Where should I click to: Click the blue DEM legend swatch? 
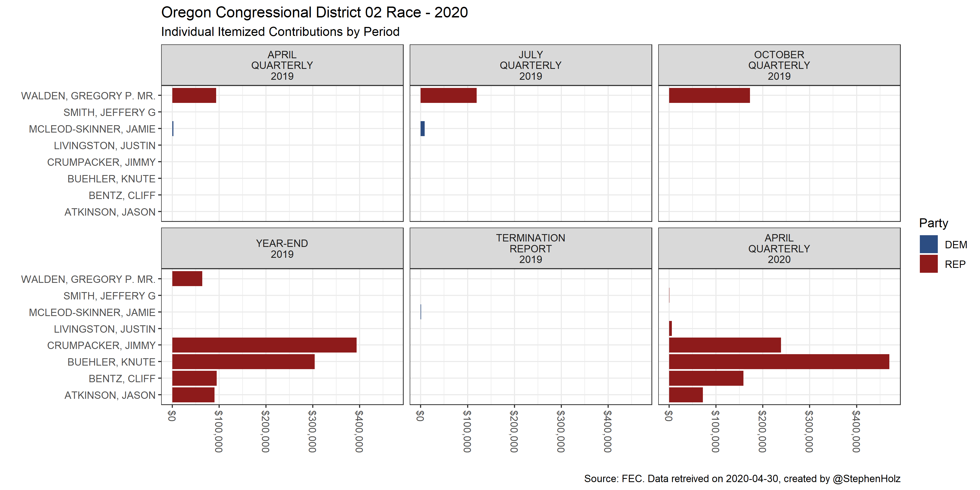click(x=928, y=244)
